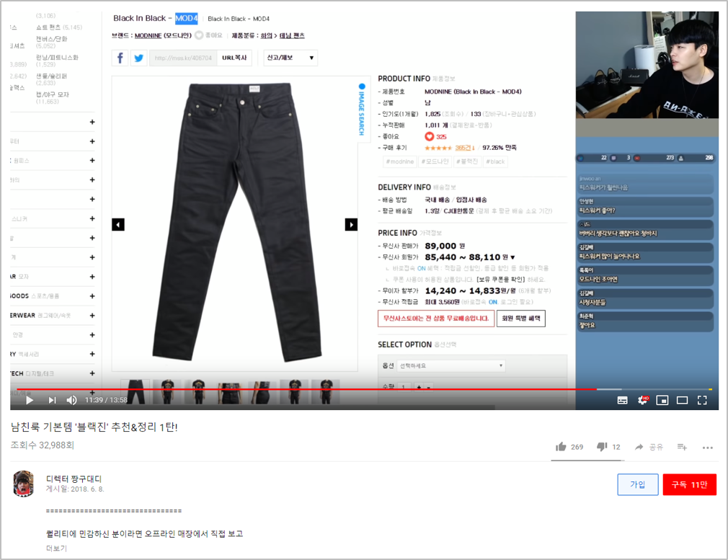Open the 데님 팬츠 category link
Screen dimensions: 728x560
click(x=291, y=35)
